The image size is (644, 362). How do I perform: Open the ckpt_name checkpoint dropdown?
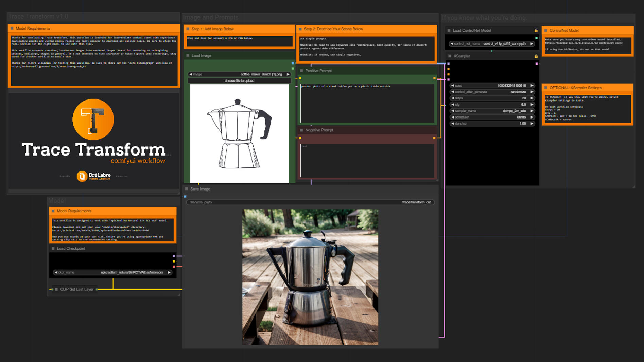coord(112,272)
